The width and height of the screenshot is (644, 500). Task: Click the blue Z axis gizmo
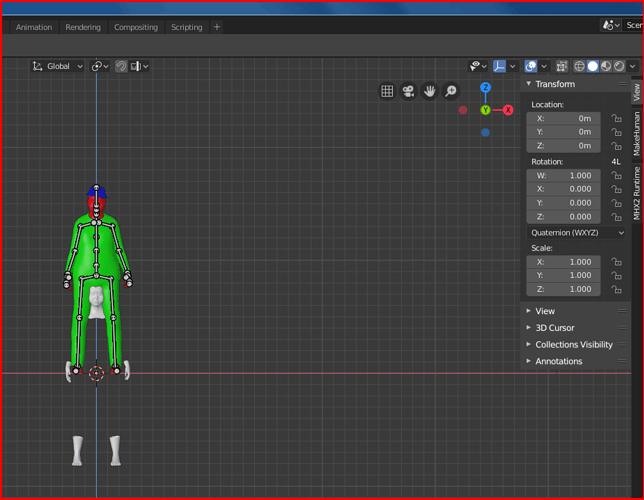pyautogui.click(x=485, y=88)
